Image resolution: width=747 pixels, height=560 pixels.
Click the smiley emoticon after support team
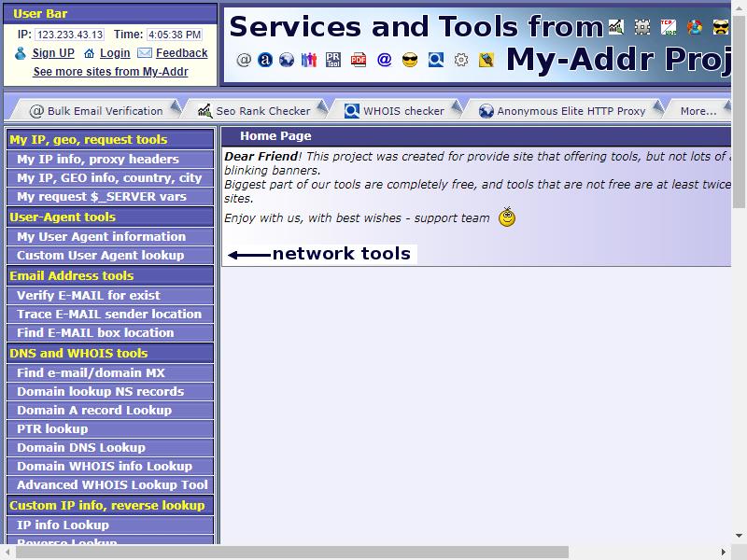(x=507, y=217)
